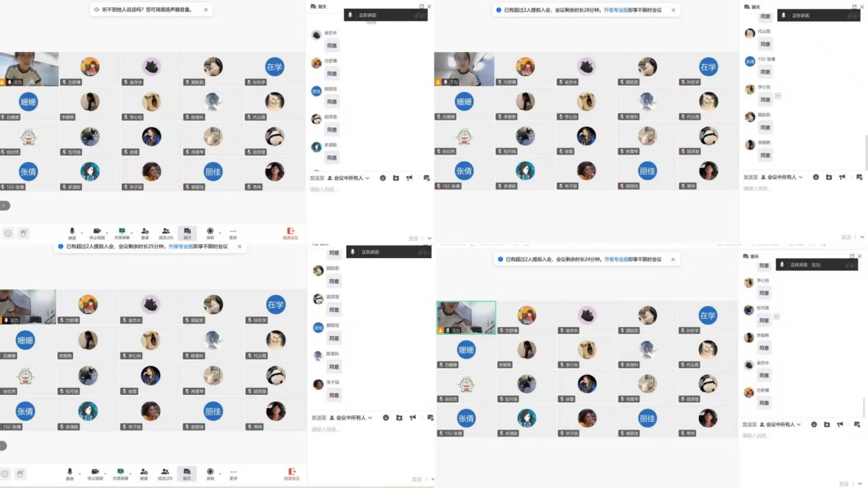Start 共享屏幕 in toolbar above the 25分钟 banner
Image resolution: width=868 pixels, height=488 pixels.
coord(122,233)
